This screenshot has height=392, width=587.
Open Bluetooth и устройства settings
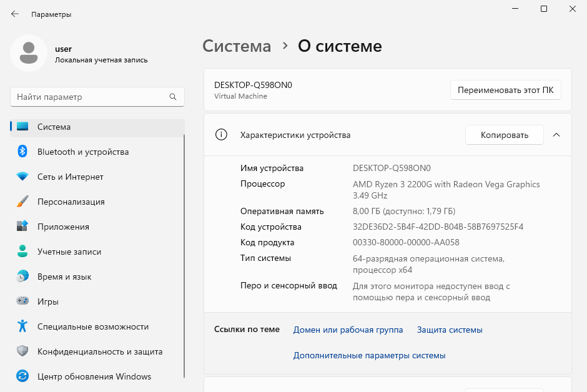[x=97, y=152]
